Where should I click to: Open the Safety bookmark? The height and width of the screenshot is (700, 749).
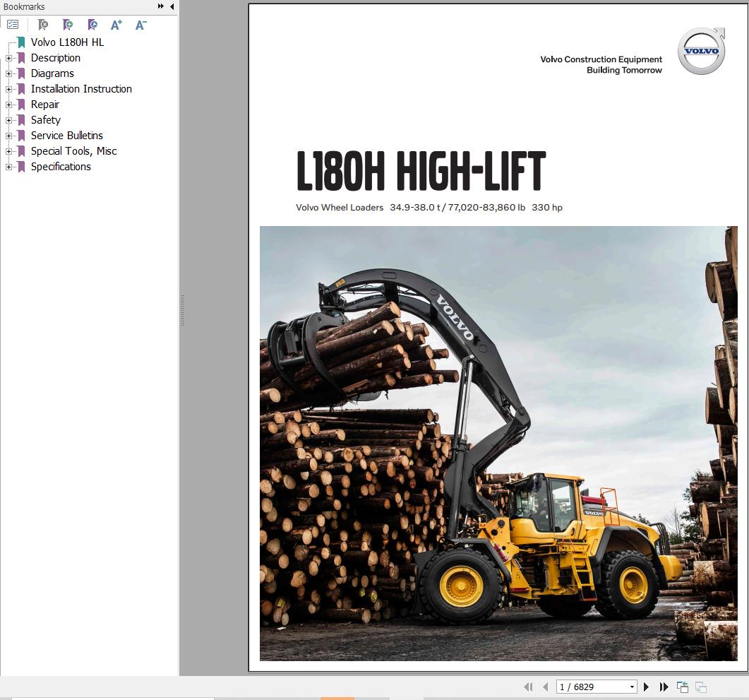[x=45, y=120]
